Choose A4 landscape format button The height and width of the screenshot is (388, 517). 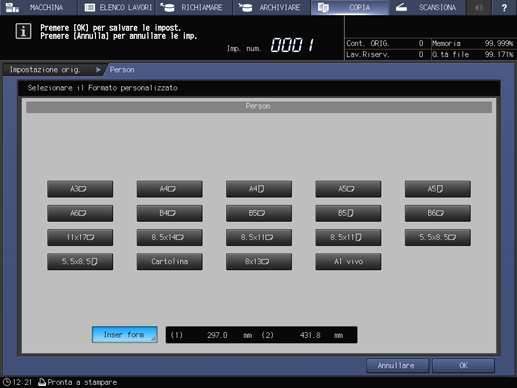169,189
